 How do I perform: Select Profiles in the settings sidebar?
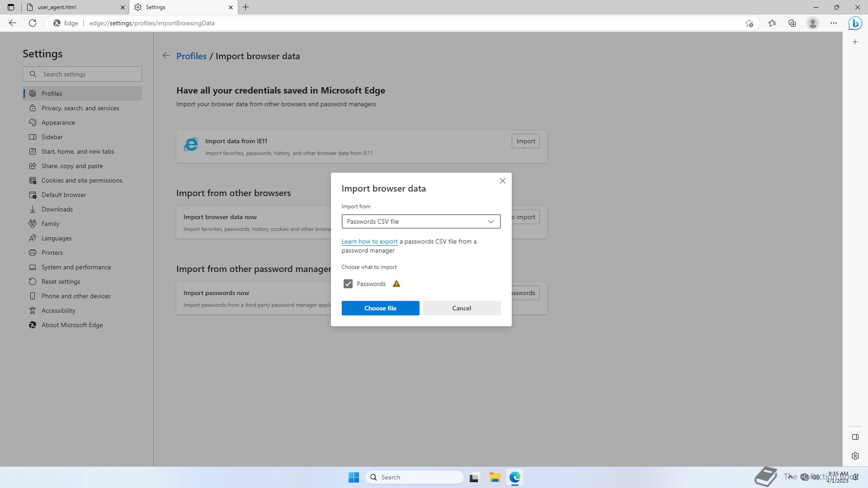(82, 94)
